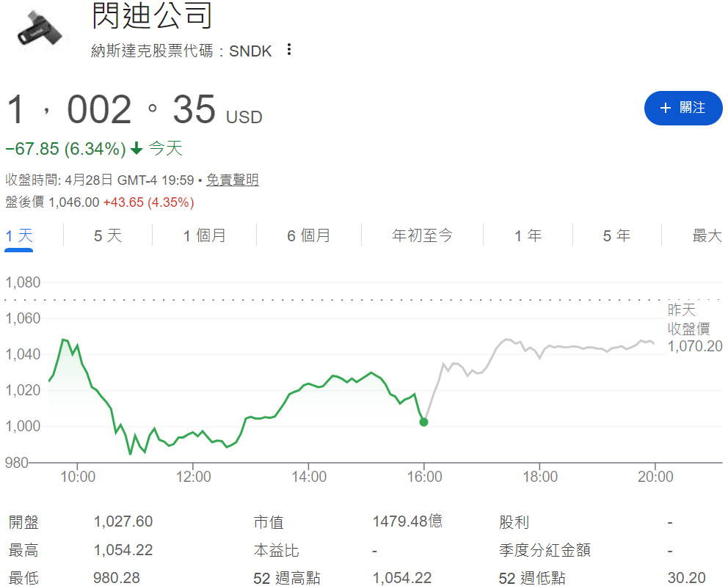Select the 5 年 time range
Viewport: 728px width, 586px height.
coord(615,235)
